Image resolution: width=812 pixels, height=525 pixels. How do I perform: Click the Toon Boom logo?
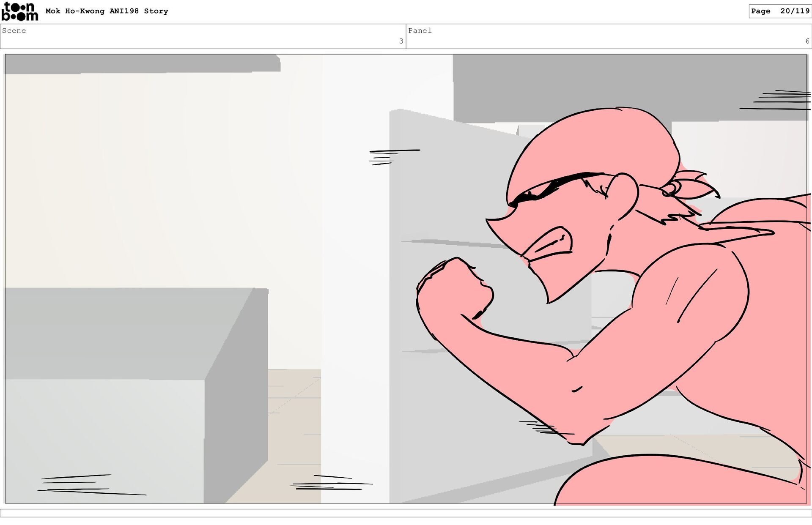pos(20,11)
